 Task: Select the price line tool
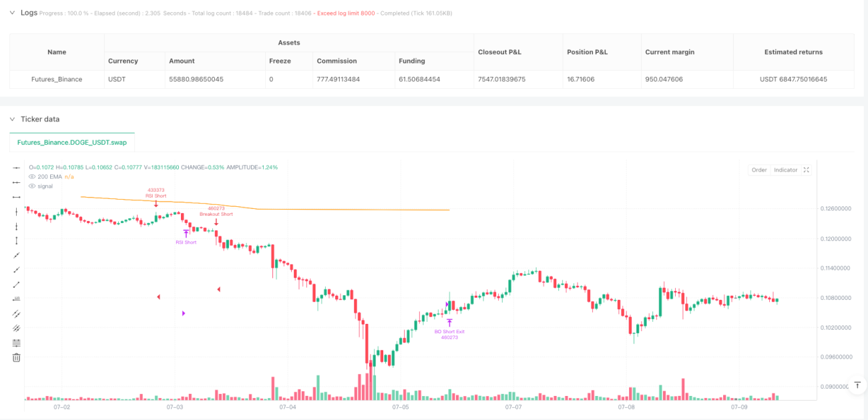click(x=17, y=299)
